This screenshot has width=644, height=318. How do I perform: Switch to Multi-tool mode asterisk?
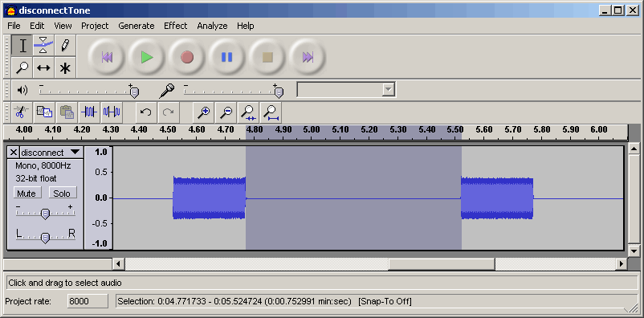pos(65,67)
